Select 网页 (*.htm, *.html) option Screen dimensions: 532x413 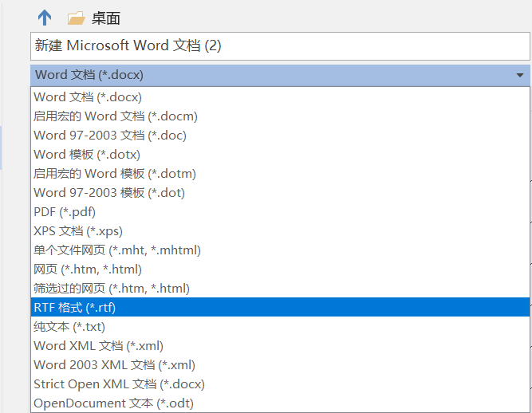[280, 269]
